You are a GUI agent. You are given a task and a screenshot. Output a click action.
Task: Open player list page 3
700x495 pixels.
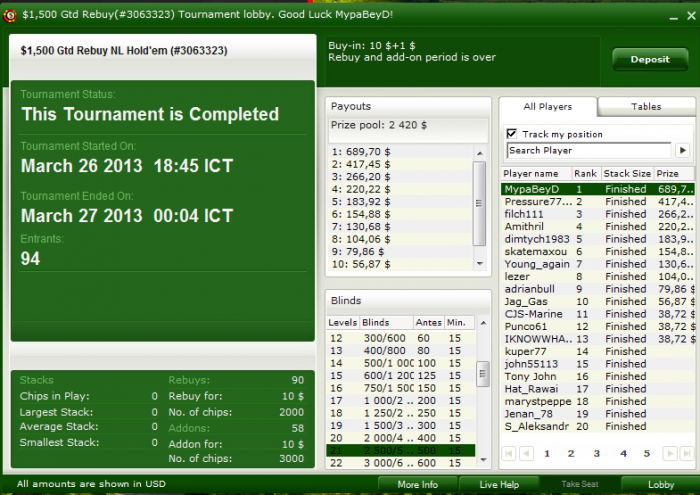coord(596,453)
